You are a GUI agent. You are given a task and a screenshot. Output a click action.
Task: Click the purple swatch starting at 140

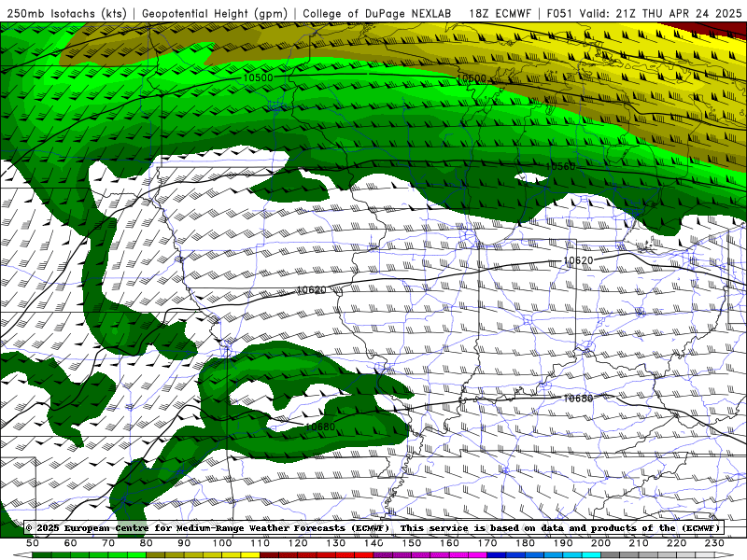(x=383, y=556)
